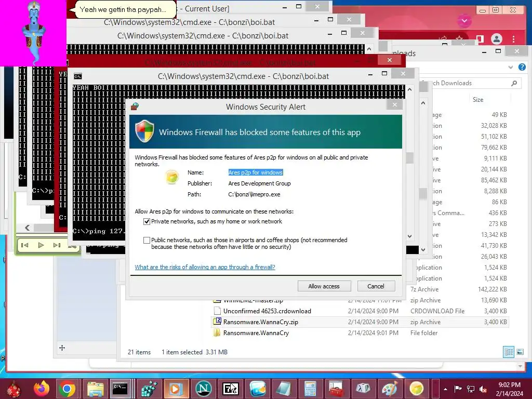The width and height of the screenshot is (532, 399).
Task: Expand the Downloads window ribbon chevron
Action: [510, 67]
